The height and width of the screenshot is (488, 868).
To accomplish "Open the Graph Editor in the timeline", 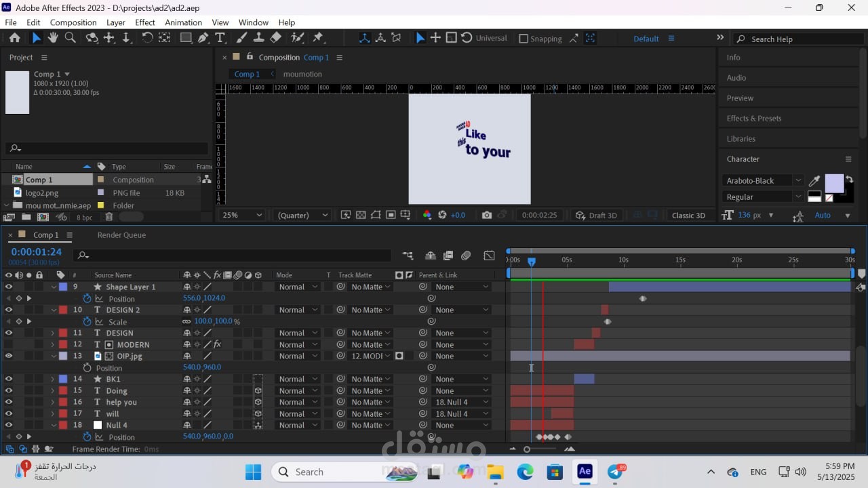I will coord(489,256).
